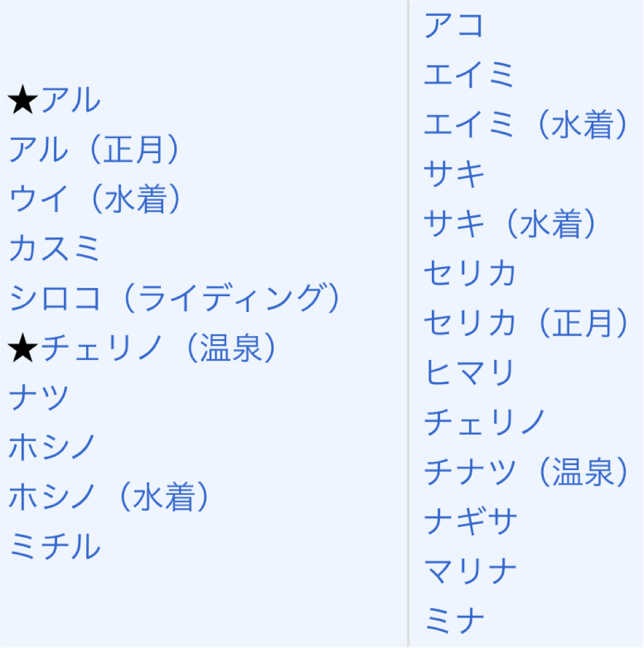Open the ヒマリ link
This screenshot has width=644, height=648.
[x=470, y=372]
